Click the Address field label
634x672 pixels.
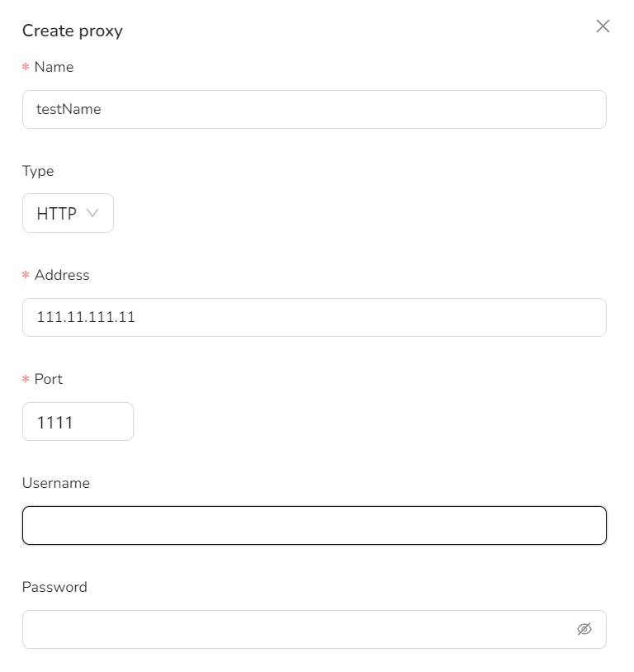pos(62,275)
